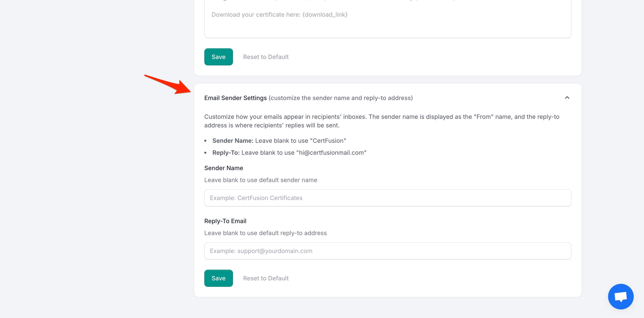This screenshot has height=318, width=644.
Task: Collapse Email Sender Settings using the chevron
Action: pos(567,98)
